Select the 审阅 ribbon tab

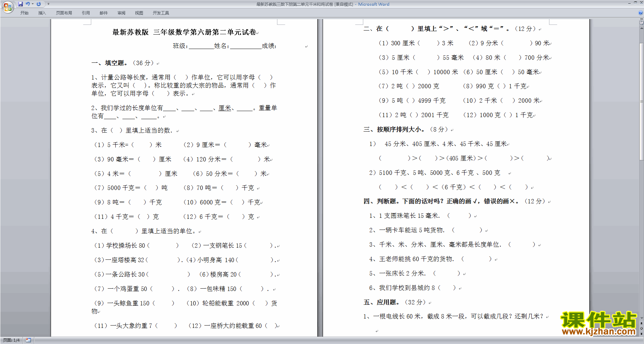click(121, 13)
